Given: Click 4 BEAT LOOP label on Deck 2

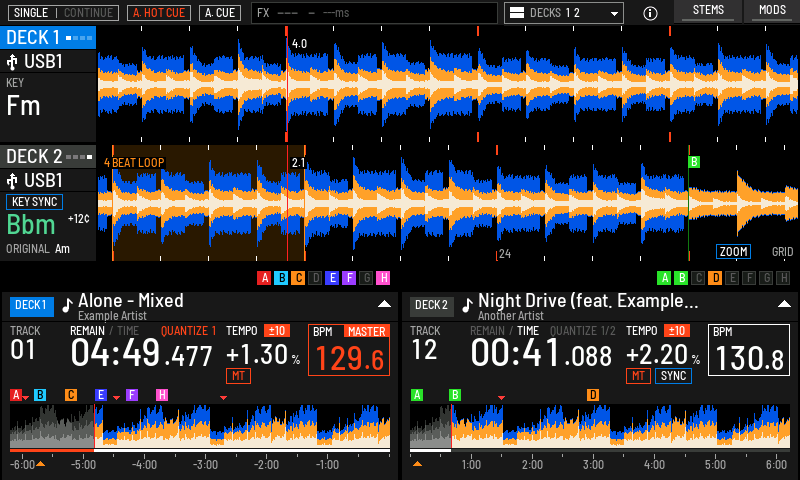Looking at the screenshot, I should click(x=134, y=163).
